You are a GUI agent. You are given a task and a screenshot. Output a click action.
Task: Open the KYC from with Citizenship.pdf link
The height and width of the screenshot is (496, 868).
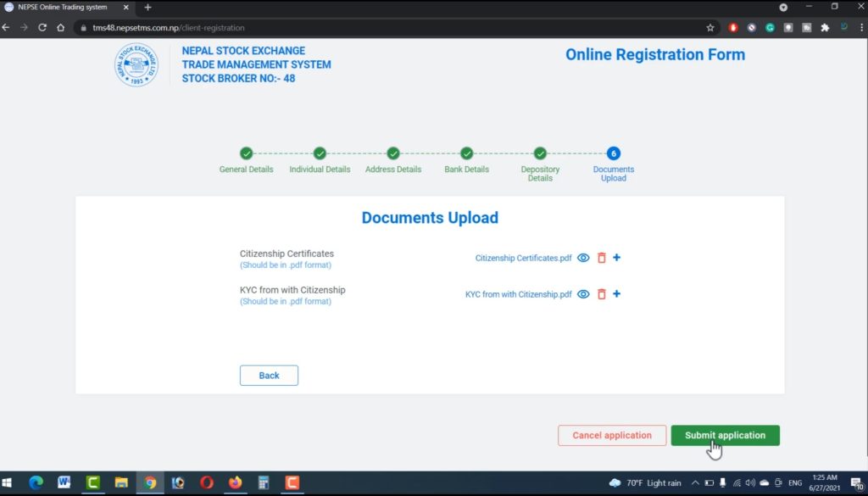pyautogui.click(x=518, y=294)
